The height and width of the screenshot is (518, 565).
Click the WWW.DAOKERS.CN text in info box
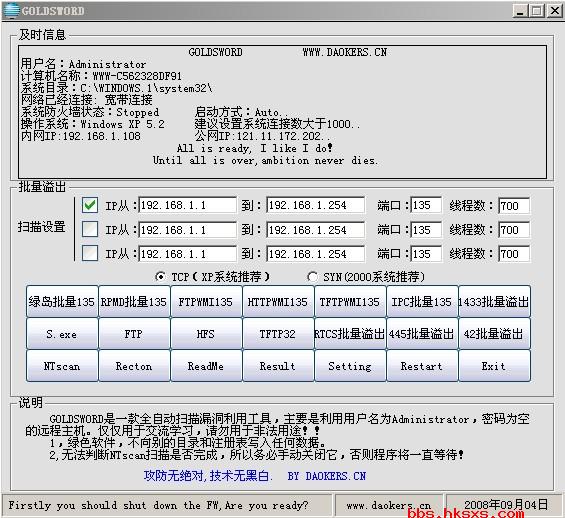coord(345,53)
